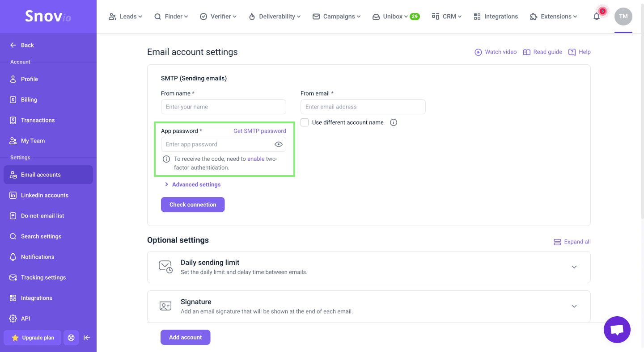Screen dimensions: 644x352
Task: Collapse the sidebar with the arrow icon
Action: click(87, 338)
